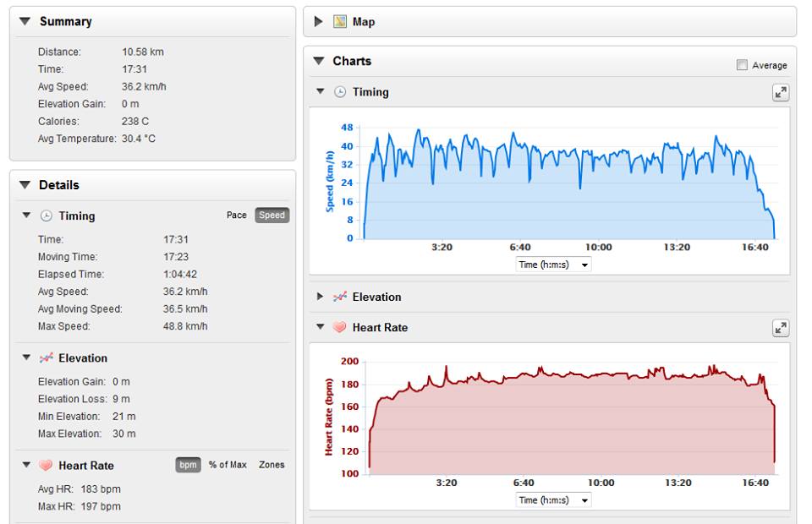Viewport: 812px width, 524px height.
Task: Collapse the Details Timing section
Action: 26,216
